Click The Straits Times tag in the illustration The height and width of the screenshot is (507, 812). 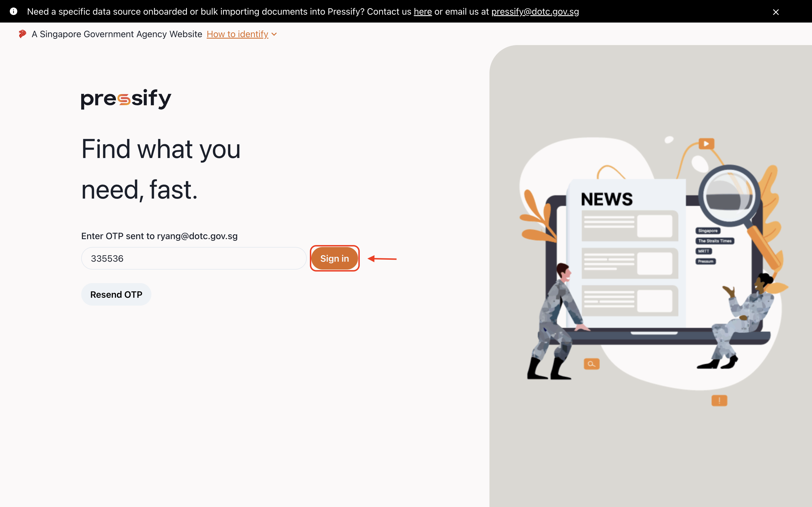pos(715,241)
